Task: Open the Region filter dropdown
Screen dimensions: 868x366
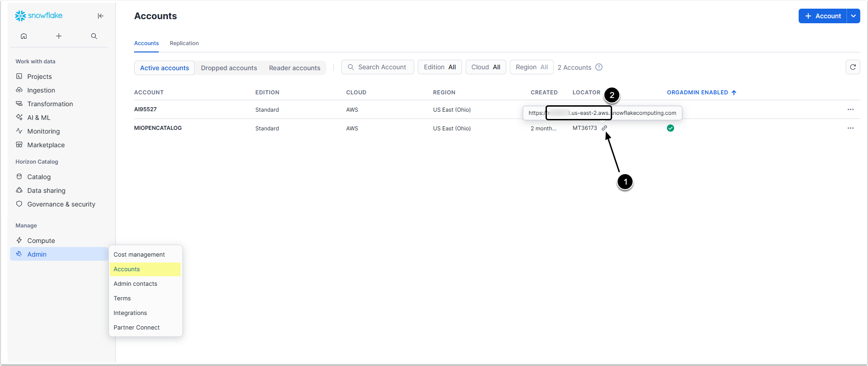Action: 532,67
